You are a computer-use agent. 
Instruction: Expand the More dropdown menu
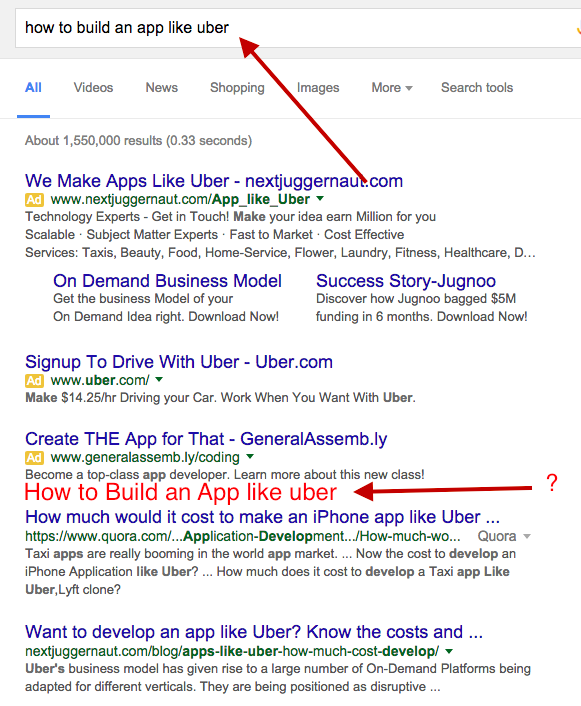[391, 87]
